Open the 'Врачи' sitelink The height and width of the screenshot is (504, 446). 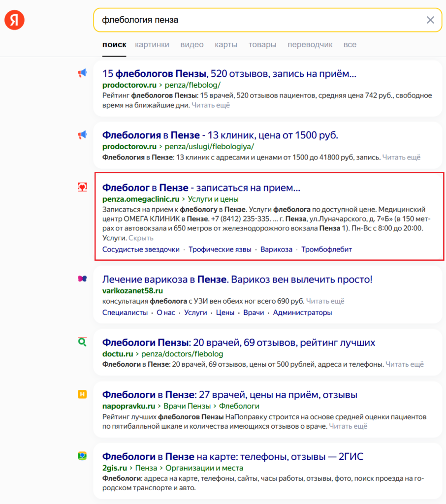click(254, 313)
